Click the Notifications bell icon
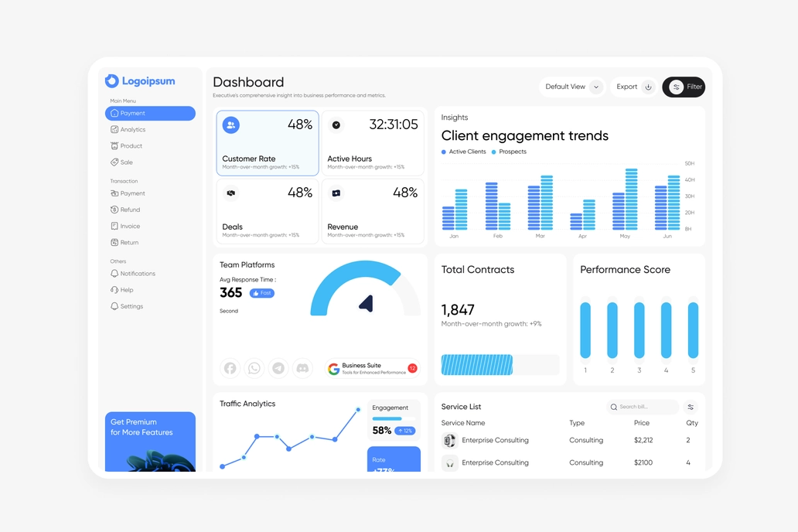798x532 pixels. pos(114,274)
